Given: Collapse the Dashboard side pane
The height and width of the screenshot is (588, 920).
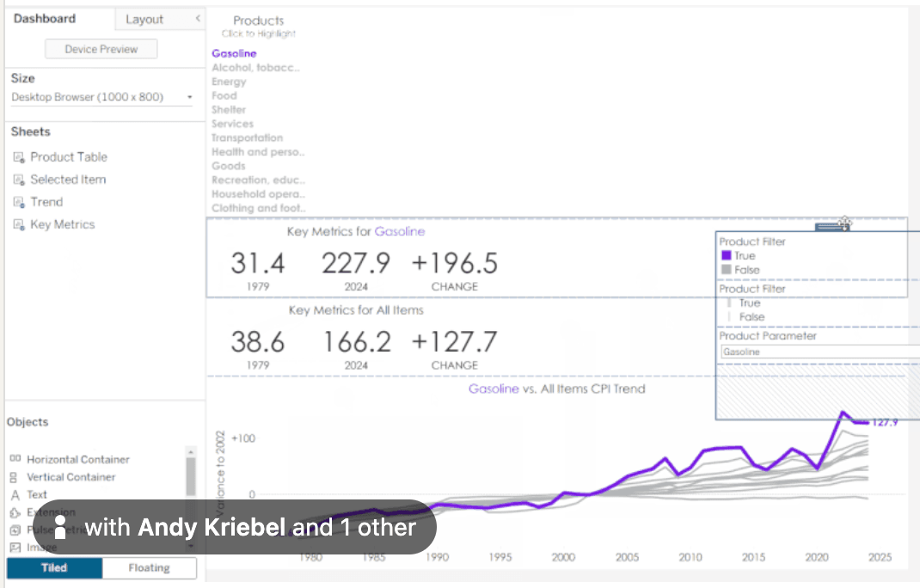Looking at the screenshot, I should [198, 19].
